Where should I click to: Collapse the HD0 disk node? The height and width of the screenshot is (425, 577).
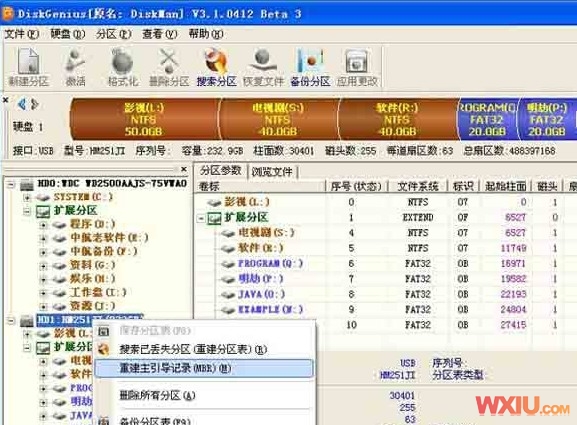coord(11,184)
